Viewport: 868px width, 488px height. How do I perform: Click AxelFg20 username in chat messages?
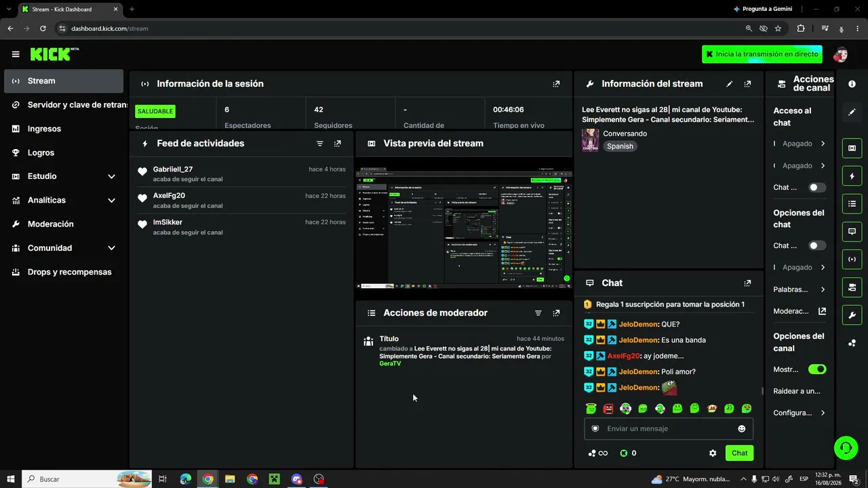(x=624, y=356)
